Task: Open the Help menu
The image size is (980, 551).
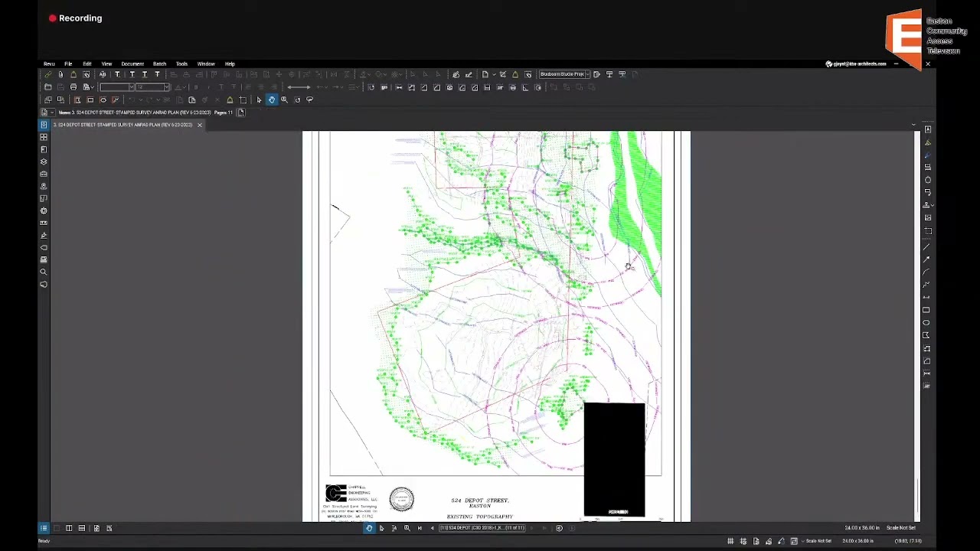Action: (230, 64)
